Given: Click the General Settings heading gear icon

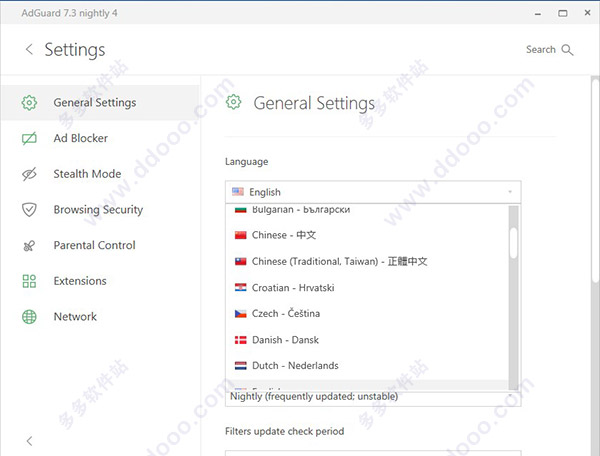Looking at the screenshot, I should [x=233, y=102].
